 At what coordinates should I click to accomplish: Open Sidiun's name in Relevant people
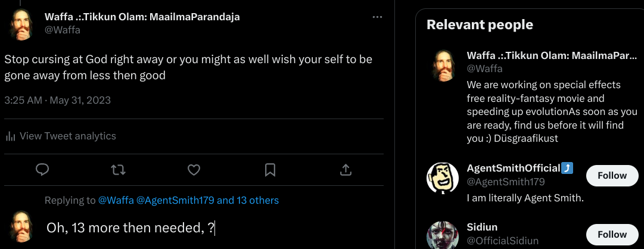pos(483,227)
